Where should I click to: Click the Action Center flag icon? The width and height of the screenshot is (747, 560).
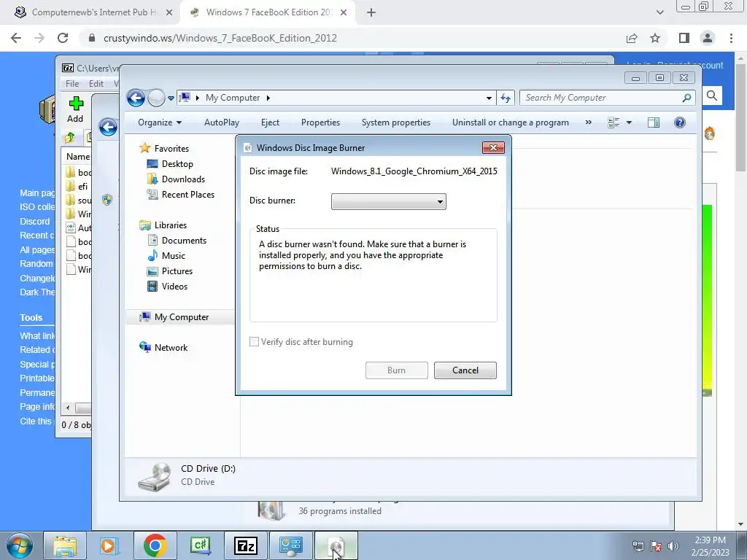click(x=656, y=546)
